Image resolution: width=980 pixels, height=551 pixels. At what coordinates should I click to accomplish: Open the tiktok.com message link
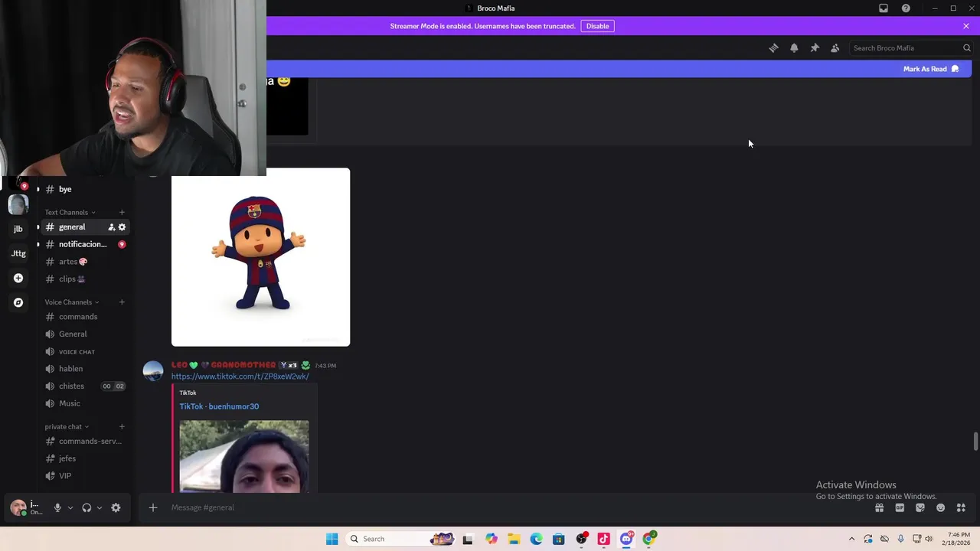click(x=240, y=377)
